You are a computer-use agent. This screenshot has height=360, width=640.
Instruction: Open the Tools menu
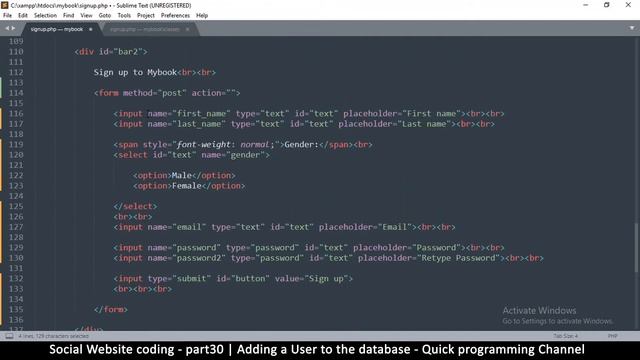pos(124,16)
